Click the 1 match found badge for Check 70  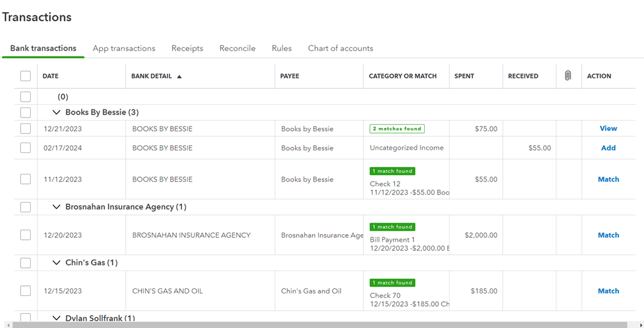(x=392, y=283)
